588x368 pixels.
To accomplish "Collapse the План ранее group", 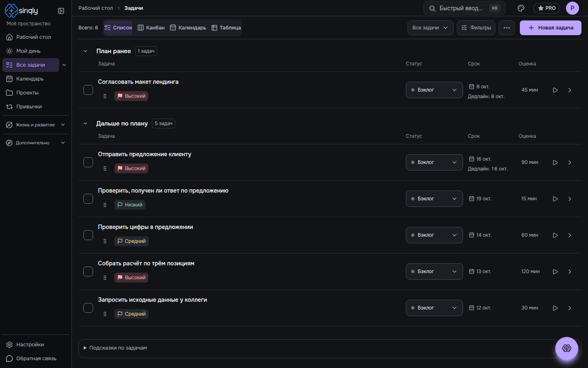I will (x=85, y=51).
